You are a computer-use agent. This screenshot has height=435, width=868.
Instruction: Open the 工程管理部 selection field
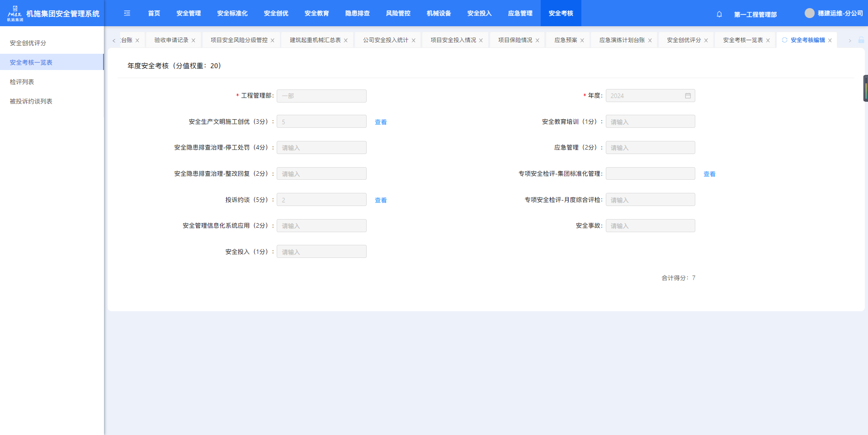321,96
